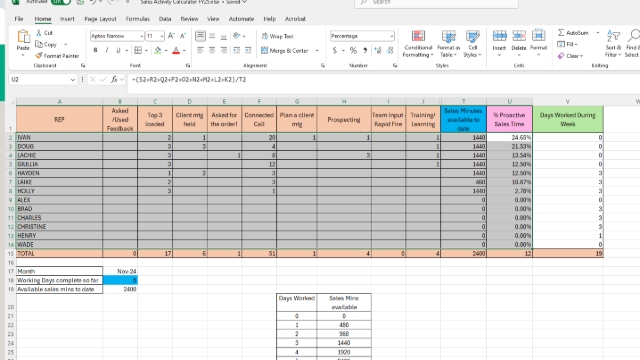The height and width of the screenshot is (360, 640).
Task: Click AutoSum
Action: [573, 33]
